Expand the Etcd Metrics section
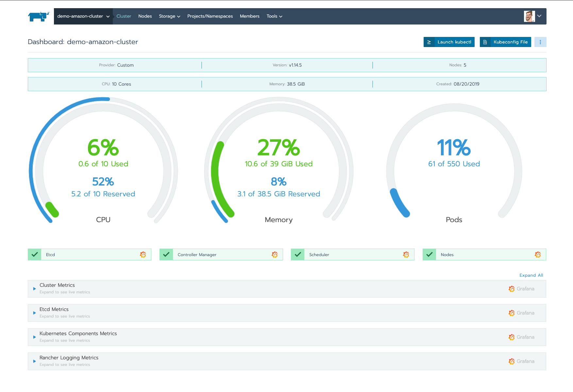Image resolution: width=573 pixels, height=392 pixels. pos(34,313)
